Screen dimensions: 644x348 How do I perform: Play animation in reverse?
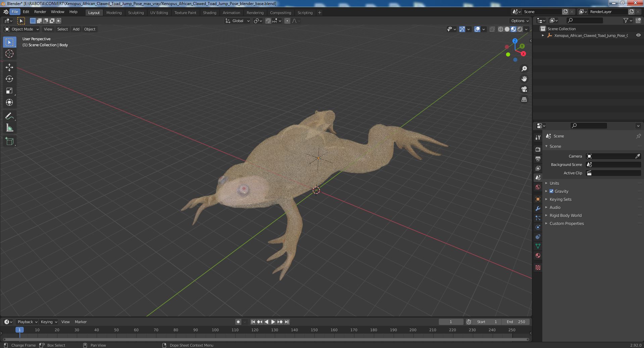(x=266, y=322)
